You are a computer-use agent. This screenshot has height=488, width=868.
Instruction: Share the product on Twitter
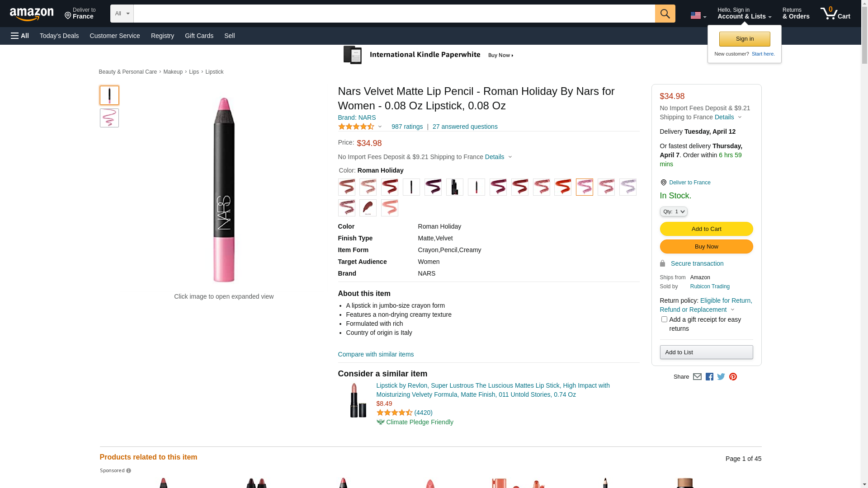(721, 377)
